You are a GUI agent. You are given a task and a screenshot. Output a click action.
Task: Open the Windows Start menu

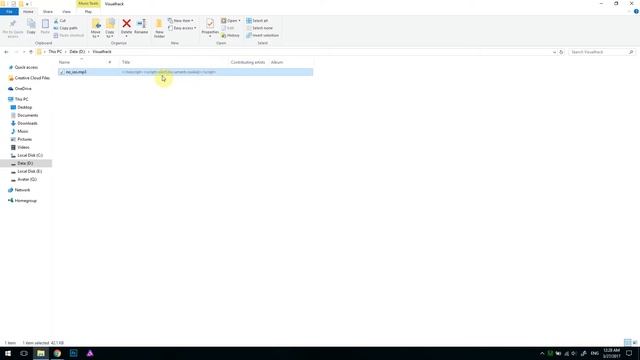coord(8,353)
